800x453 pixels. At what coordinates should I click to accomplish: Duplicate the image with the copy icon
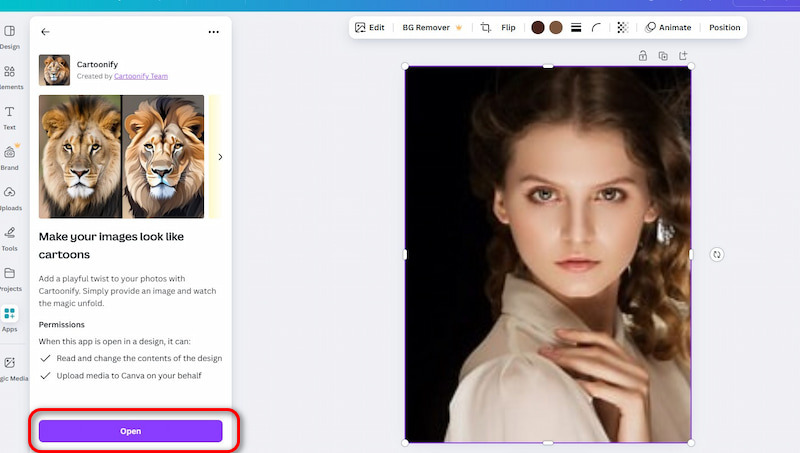[x=663, y=56]
